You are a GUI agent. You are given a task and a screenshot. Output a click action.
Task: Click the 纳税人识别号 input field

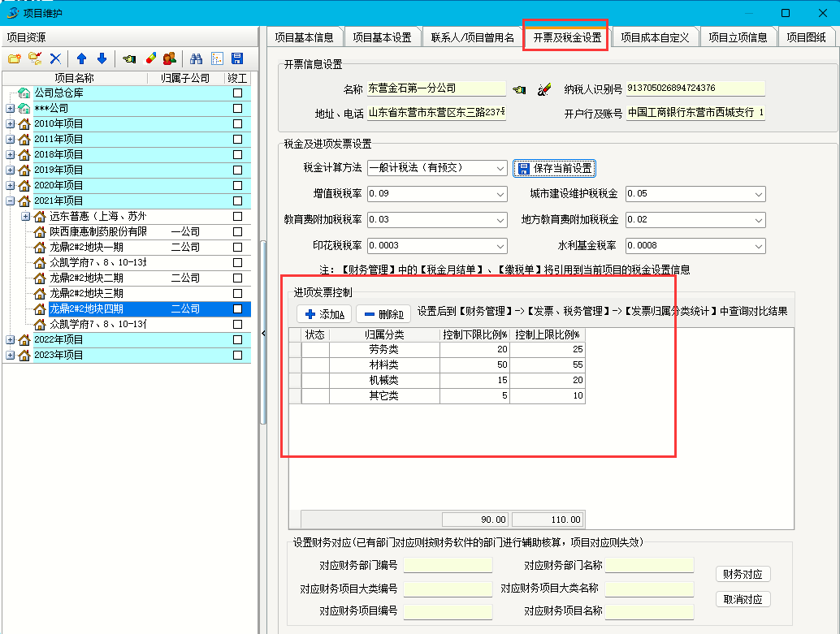[695, 88]
